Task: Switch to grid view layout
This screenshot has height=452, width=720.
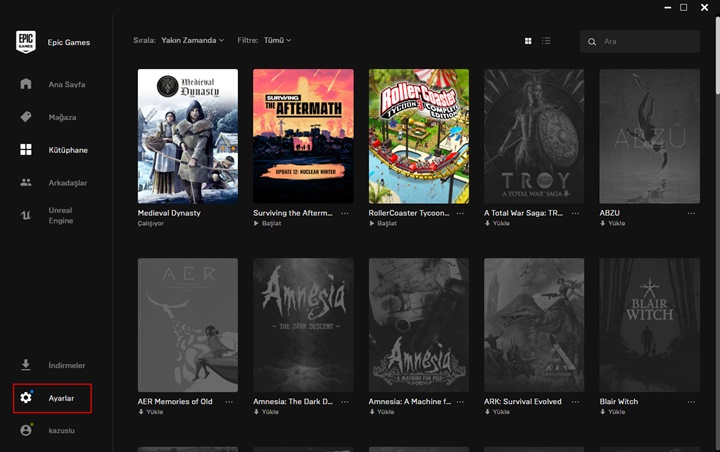Action: (528, 41)
